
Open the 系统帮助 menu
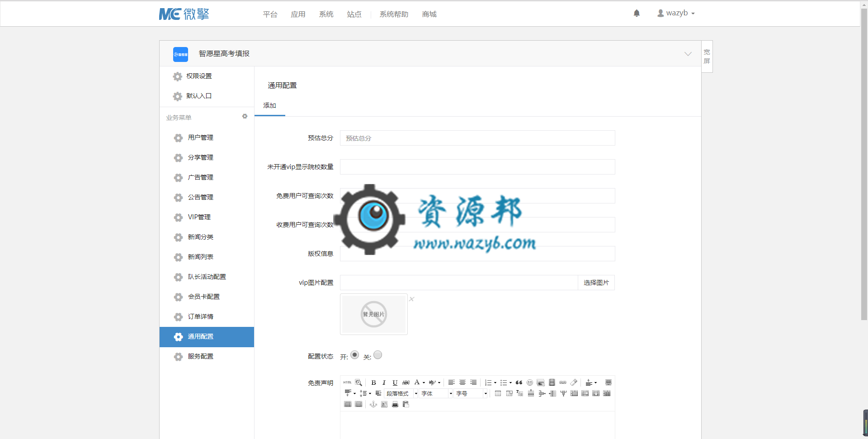coord(394,14)
